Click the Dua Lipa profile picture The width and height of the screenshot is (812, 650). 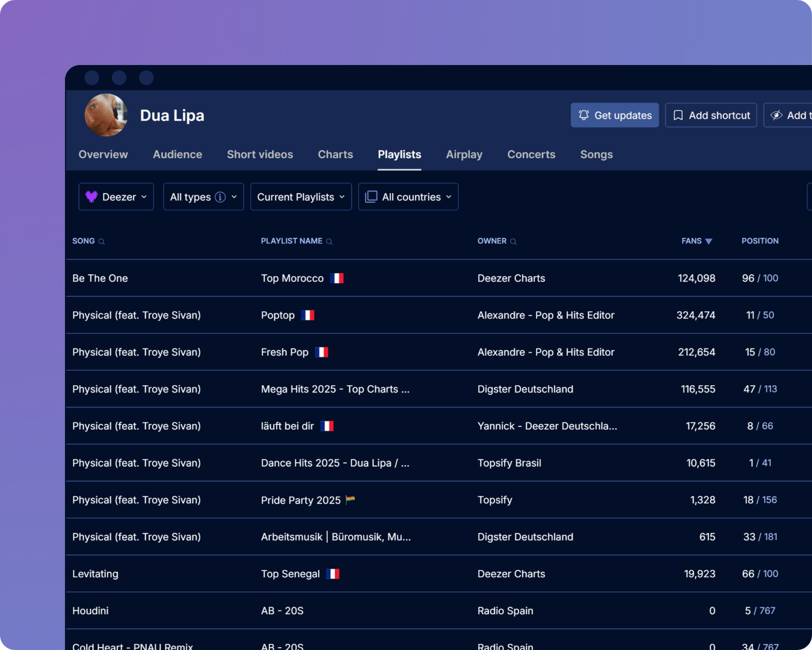coord(106,115)
